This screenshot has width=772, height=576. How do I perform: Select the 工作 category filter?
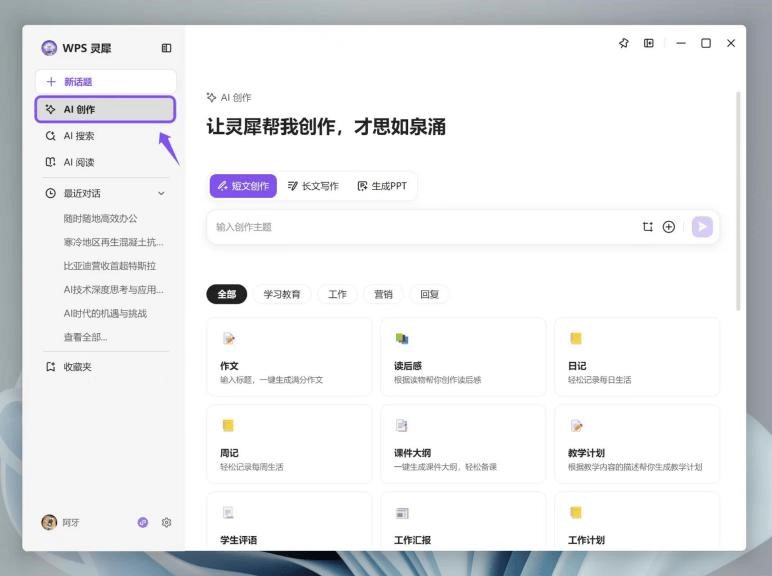[337, 294]
